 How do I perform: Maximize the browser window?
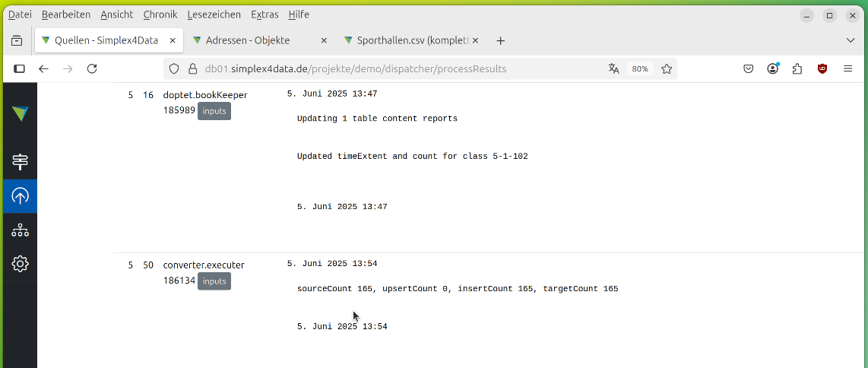(829, 15)
